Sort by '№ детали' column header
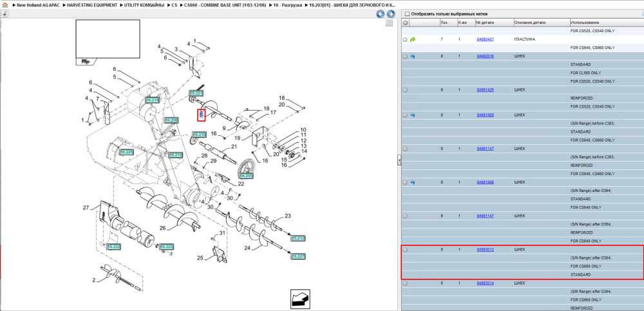This screenshot has width=644, height=311. (494, 23)
